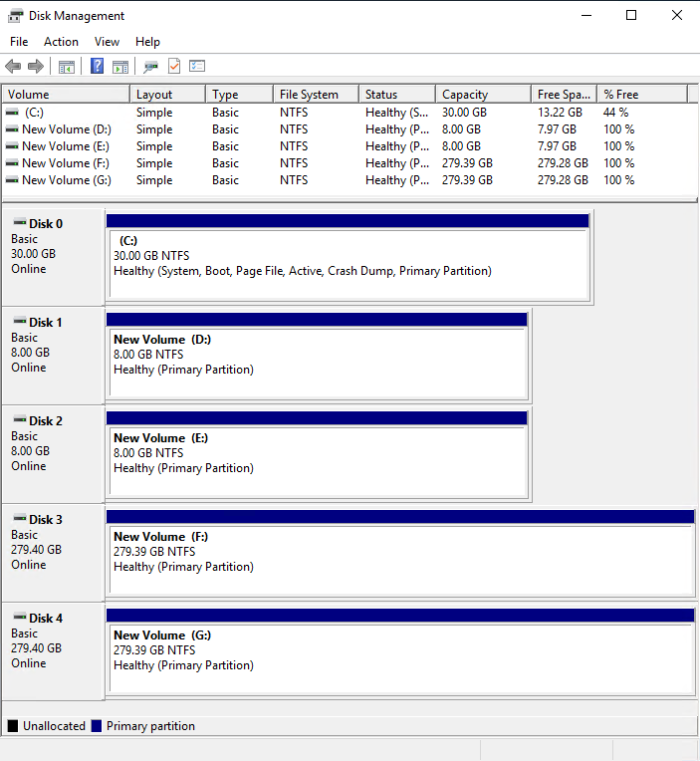Click the Back arrow toolbar icon
The height and width of the screenshot is (761, 700).
coord(13,67)
